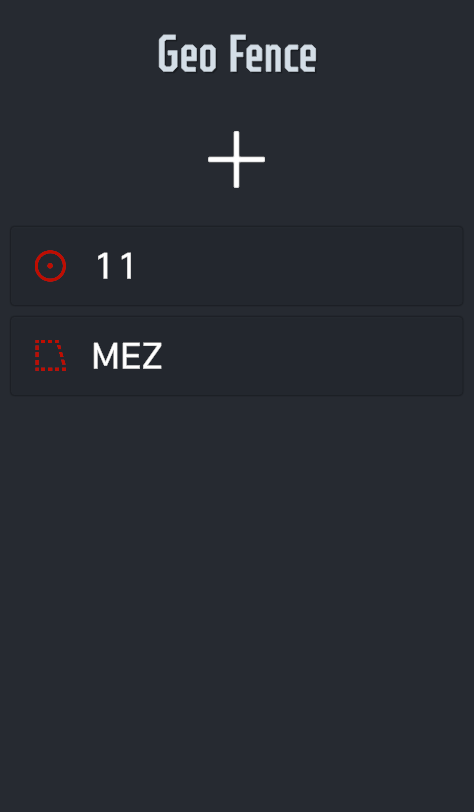Image resolution: width=474 pixels, height=812 pixels.
Task: Click empty right side of row 11
Action: click(363, 266)
